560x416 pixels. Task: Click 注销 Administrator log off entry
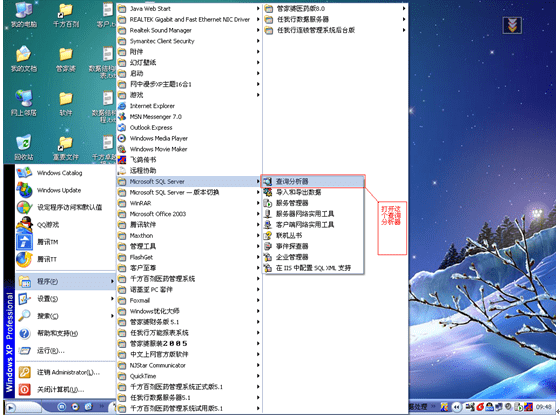point(66,372)
